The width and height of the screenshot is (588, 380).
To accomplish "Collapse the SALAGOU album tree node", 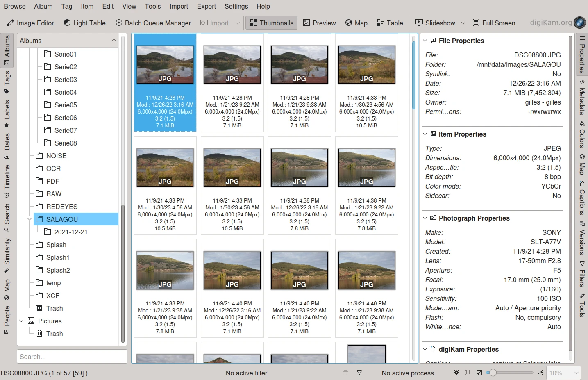I will [30, 219].
